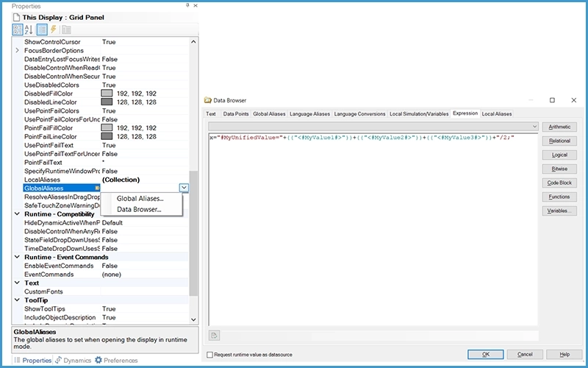The height and width of the screenshot is (368, 588).
Task: Show the Properties list view icon
Action: (42, 29)
